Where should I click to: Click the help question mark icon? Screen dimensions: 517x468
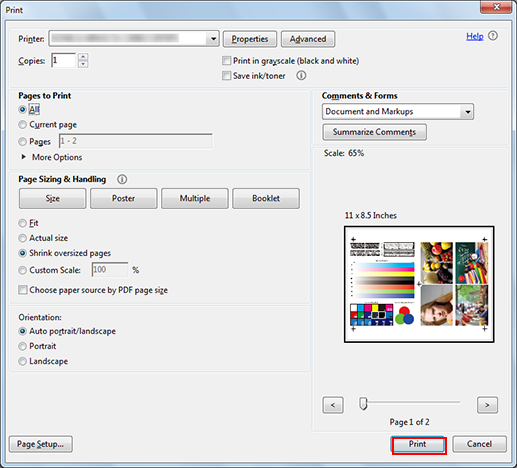[493, 36]
